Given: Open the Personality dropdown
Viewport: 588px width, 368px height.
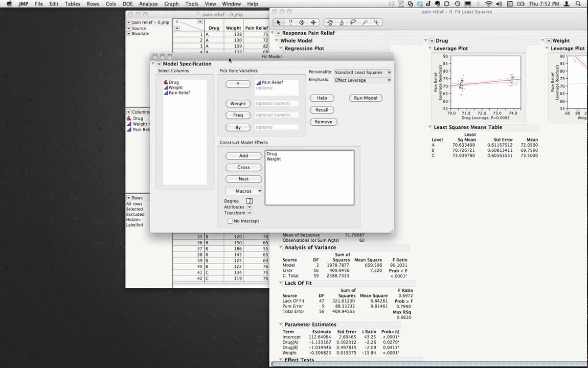Looking at the screenshot, I should [362, 73].
